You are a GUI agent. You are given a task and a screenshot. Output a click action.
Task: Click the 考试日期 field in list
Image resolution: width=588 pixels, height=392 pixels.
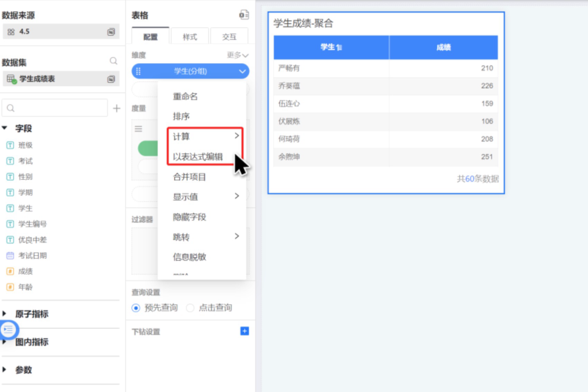pos(32,255)
